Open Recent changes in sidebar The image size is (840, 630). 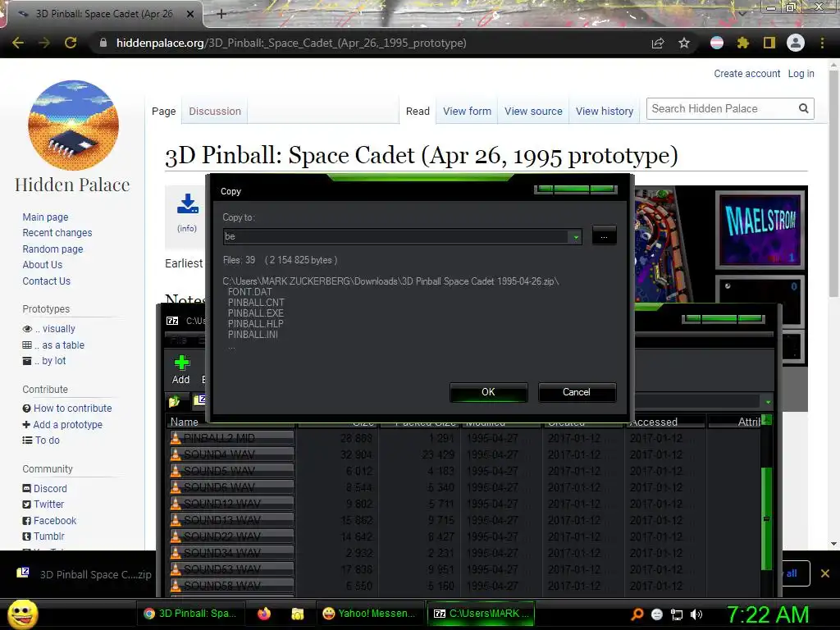click(x=57, y=233)
